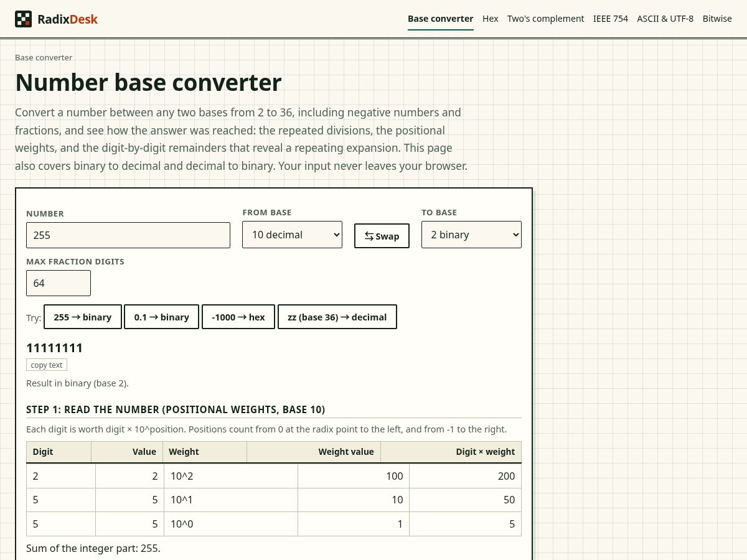Viewport: 747px width, 560px height.
Task: Click the RadixDesk brand name
Action: (67, 19)
